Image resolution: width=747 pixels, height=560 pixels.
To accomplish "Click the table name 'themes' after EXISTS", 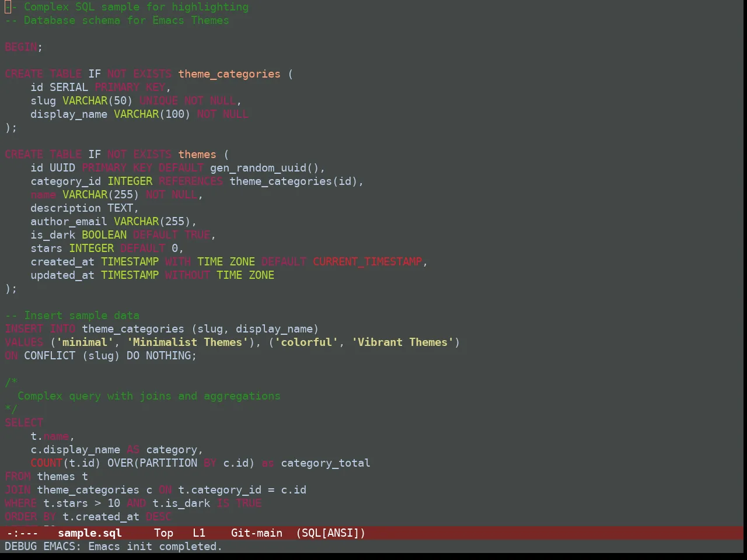I will pos(197,155).
